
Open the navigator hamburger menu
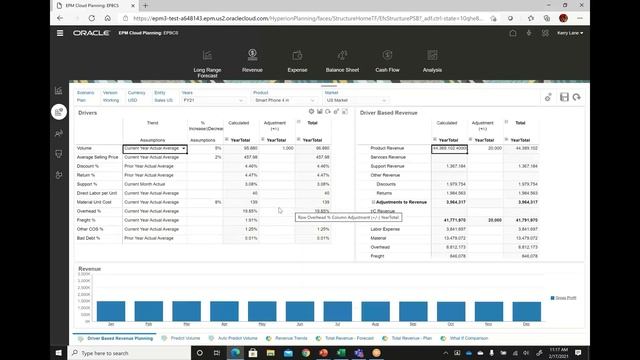60,33
